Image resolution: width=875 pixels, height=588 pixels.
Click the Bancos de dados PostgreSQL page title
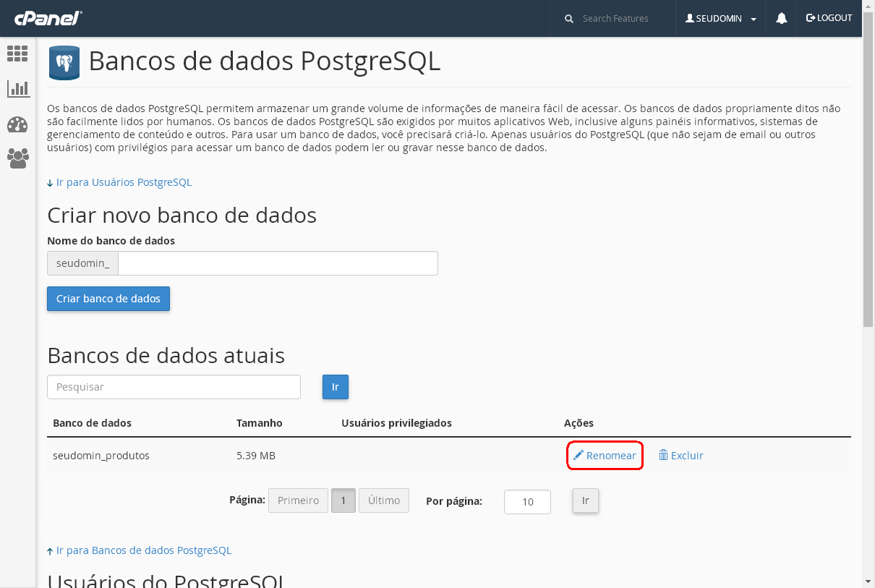tap(265, 61)
